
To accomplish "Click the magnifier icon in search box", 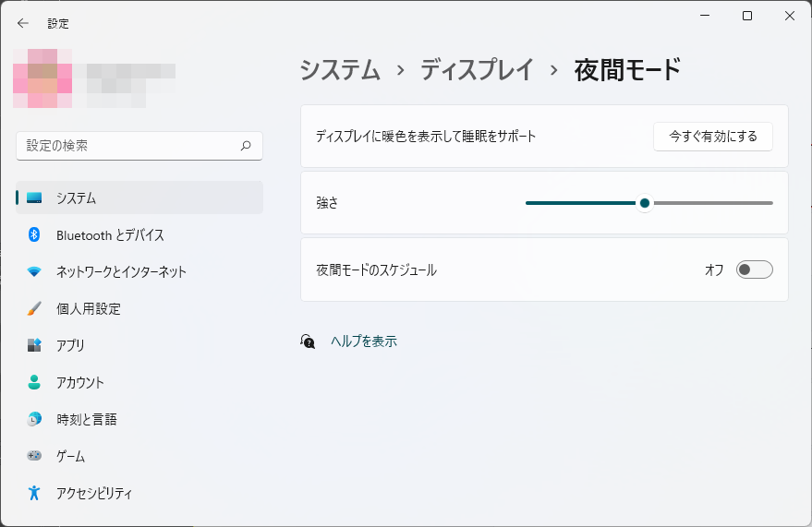I will click(x=246, y=146).
